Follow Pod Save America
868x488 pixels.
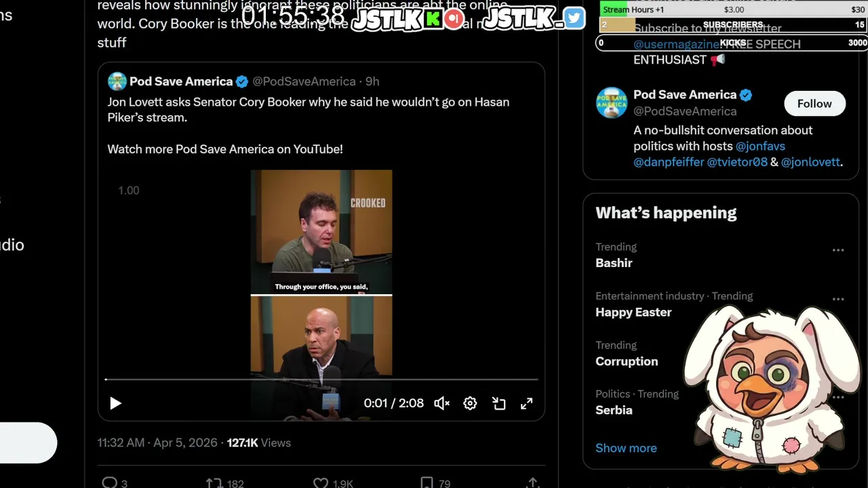814,104
